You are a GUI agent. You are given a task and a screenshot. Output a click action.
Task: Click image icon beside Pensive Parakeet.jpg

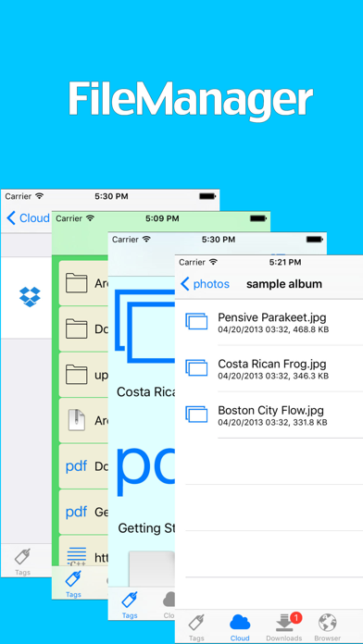coord(196,322)
